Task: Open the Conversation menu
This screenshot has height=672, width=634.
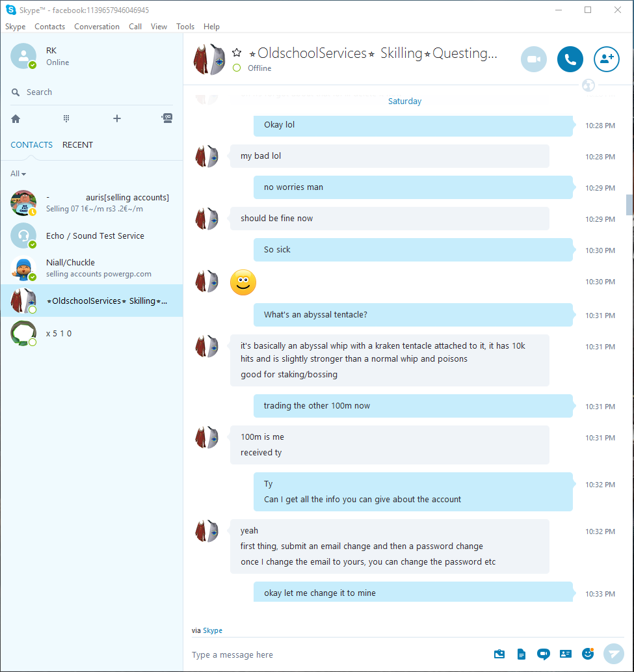Action: tap(97, 27)
